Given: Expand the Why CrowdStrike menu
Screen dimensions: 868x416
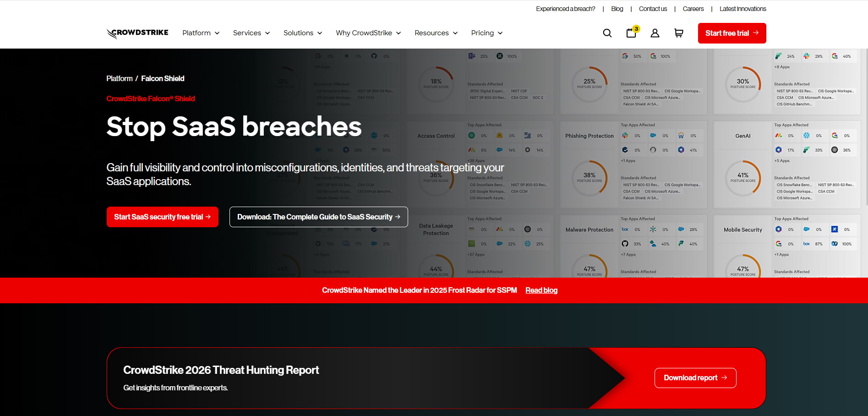Looking at the screenshot, I should (x=368, y=33).
